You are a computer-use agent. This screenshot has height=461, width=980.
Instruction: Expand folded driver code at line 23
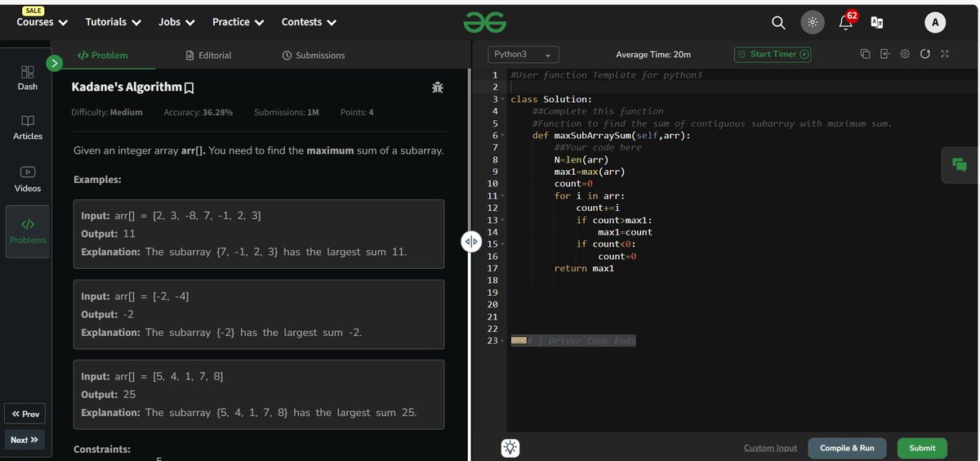[x=503, y=341]
